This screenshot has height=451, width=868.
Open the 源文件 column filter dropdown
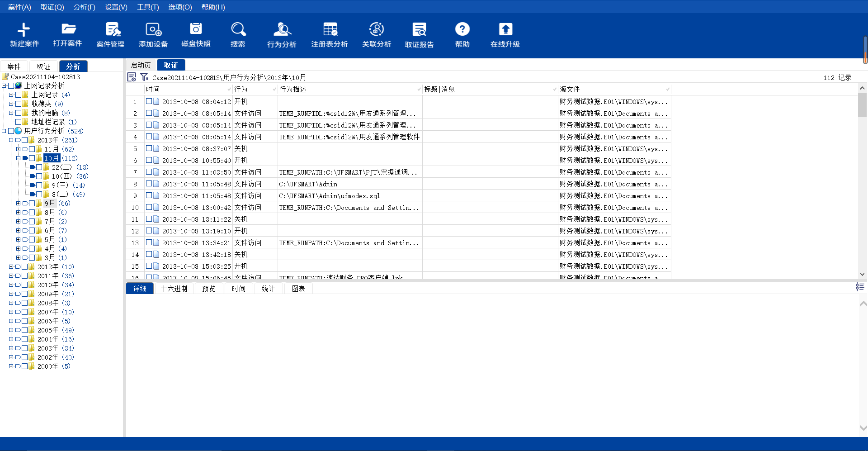click(668, 89)
